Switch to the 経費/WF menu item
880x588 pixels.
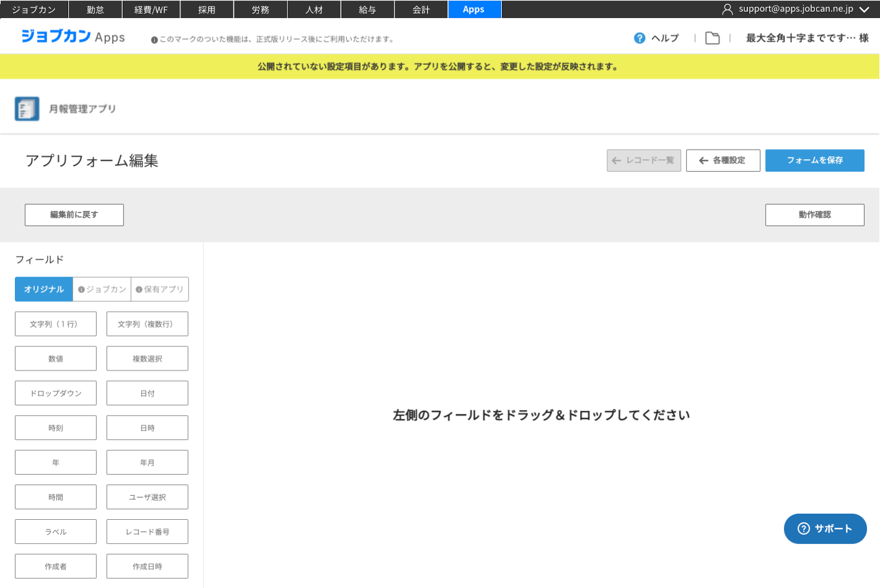click(x=151, y=9)
